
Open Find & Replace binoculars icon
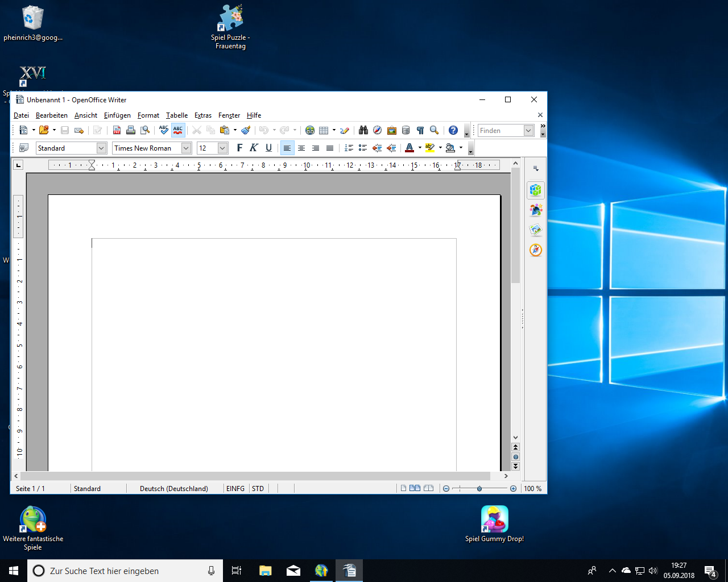pyautogui.click(x=363, y=130)
